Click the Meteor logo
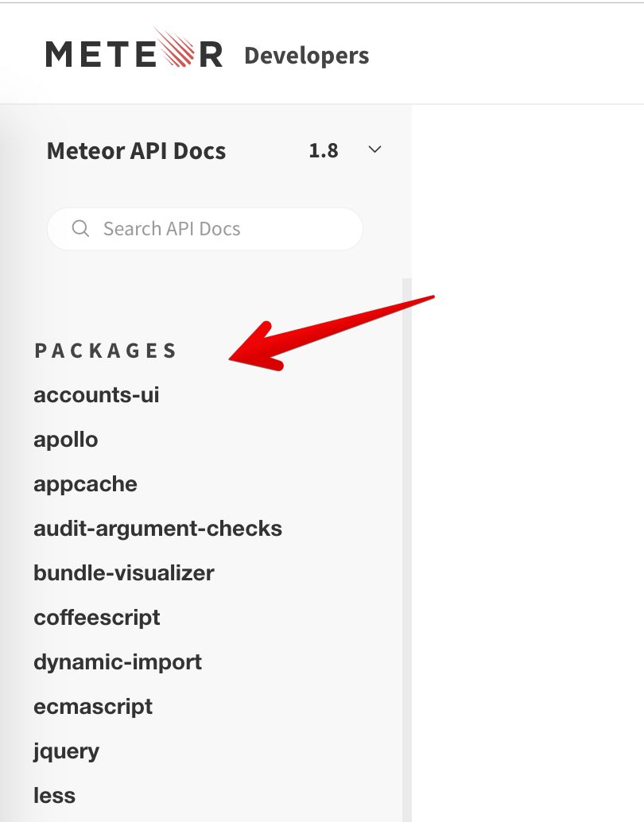The width and height of the screenshot is (644, 822). [134, 48]
